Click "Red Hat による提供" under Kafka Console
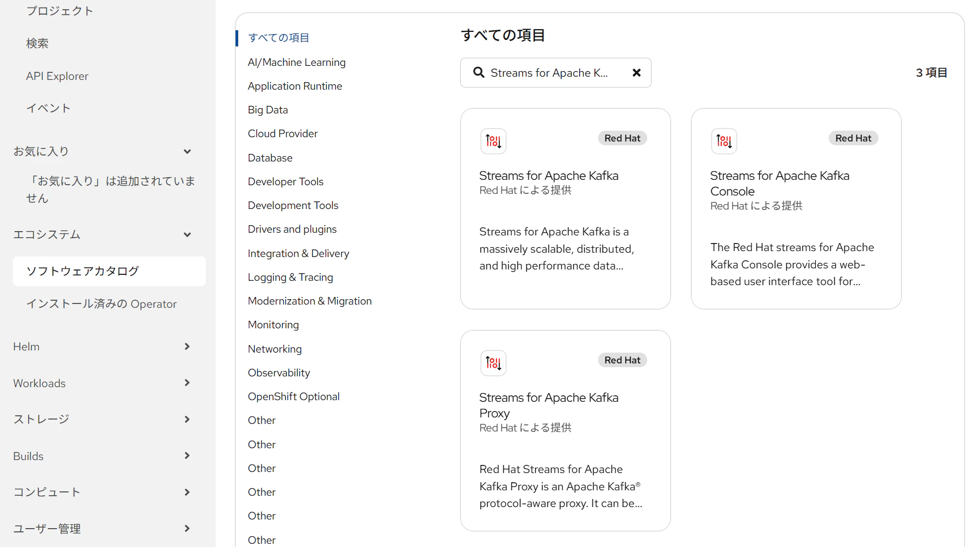This screenshot has width=980, height=547. (756, 206)
